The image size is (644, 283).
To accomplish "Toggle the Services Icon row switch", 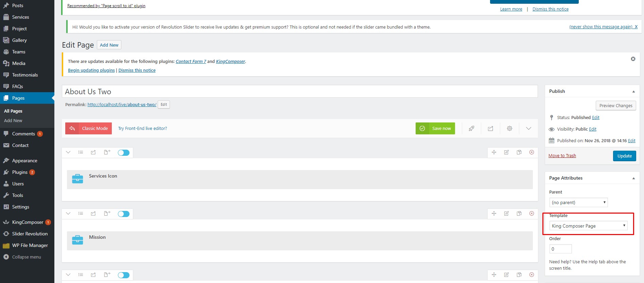I will tap(124, 153).
